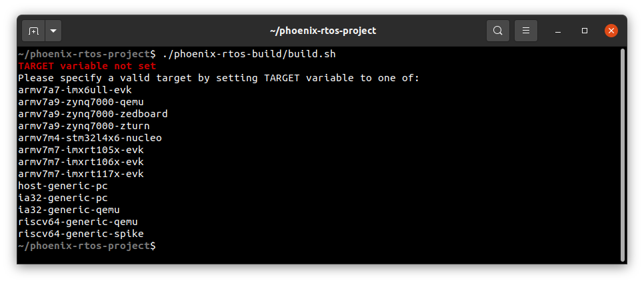Image resolution: width=644 pixels, height=283 pixels.
Task: Click the ./phoenix-rtos-build/build.sh command text
Action: (249, 54)
